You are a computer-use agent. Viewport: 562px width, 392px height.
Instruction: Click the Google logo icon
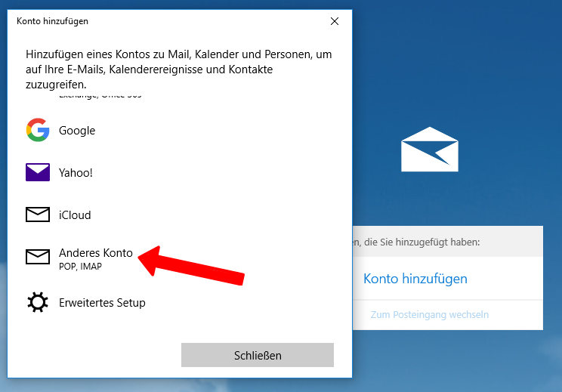[x=38, y=130]
